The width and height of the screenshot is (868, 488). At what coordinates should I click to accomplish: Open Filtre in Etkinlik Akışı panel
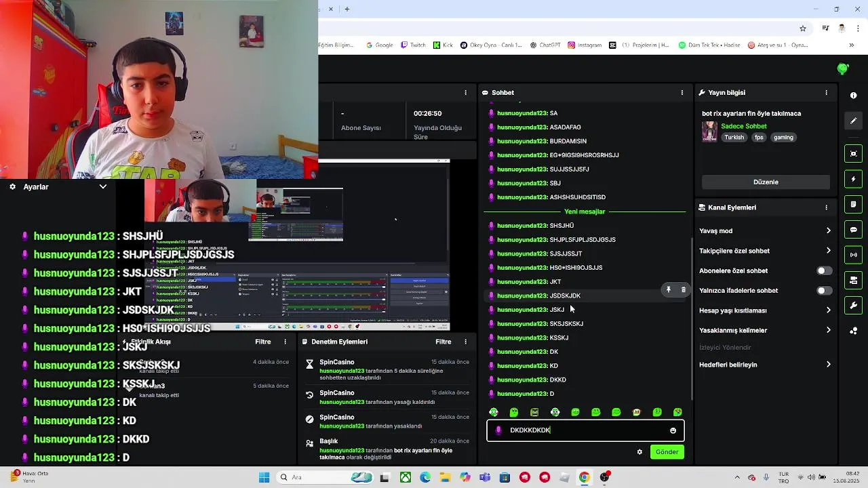263,342
